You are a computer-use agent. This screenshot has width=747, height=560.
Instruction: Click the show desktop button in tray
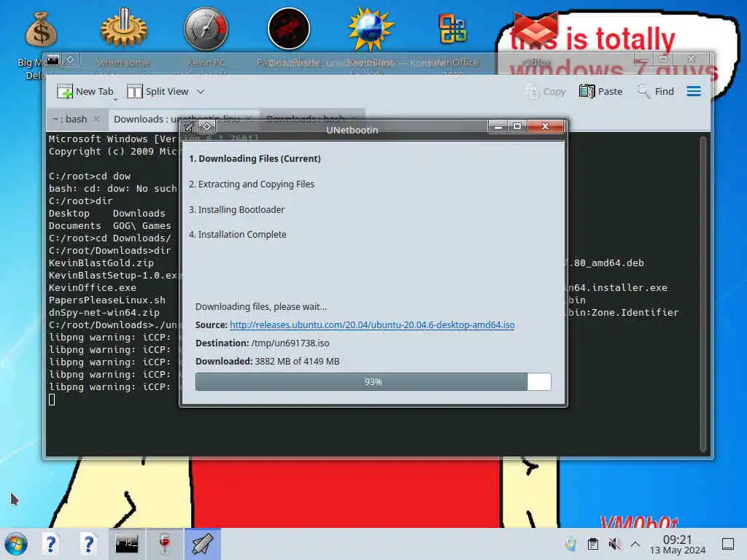click(x=728, y=544)
